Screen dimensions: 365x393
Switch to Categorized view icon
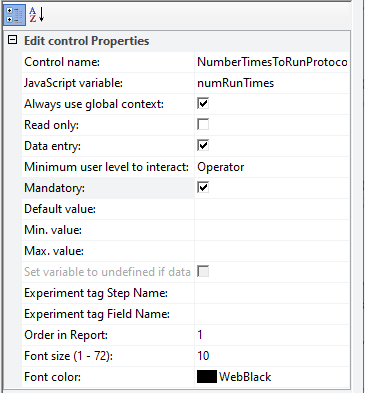coord(14,15)
